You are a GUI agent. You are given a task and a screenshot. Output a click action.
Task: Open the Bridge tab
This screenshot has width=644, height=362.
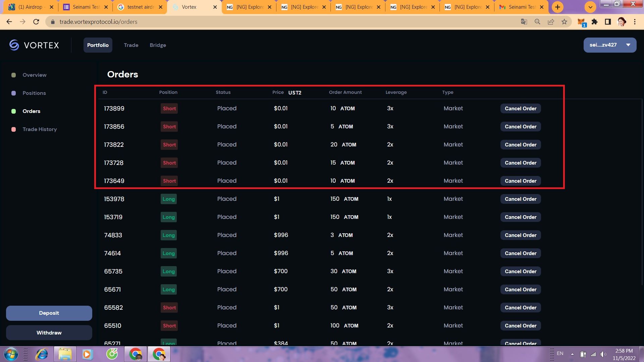click(x=158, y=45)
